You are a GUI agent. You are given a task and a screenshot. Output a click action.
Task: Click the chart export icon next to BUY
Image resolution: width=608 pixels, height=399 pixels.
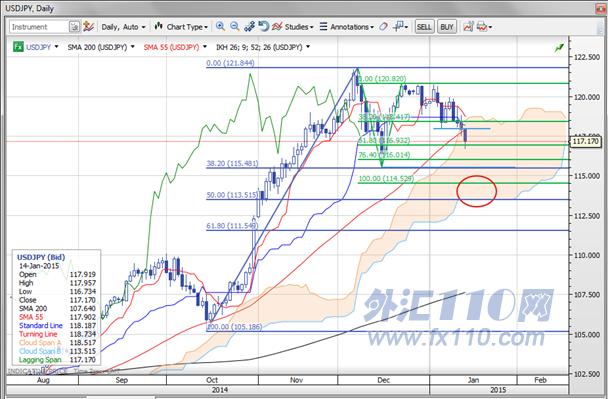[468, 27]
